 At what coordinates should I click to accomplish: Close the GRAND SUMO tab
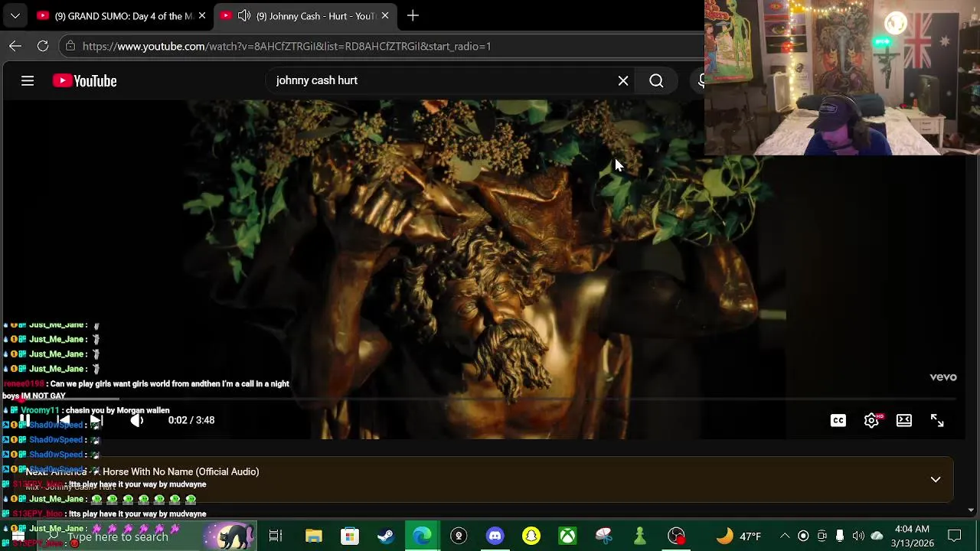coord(202,15)
